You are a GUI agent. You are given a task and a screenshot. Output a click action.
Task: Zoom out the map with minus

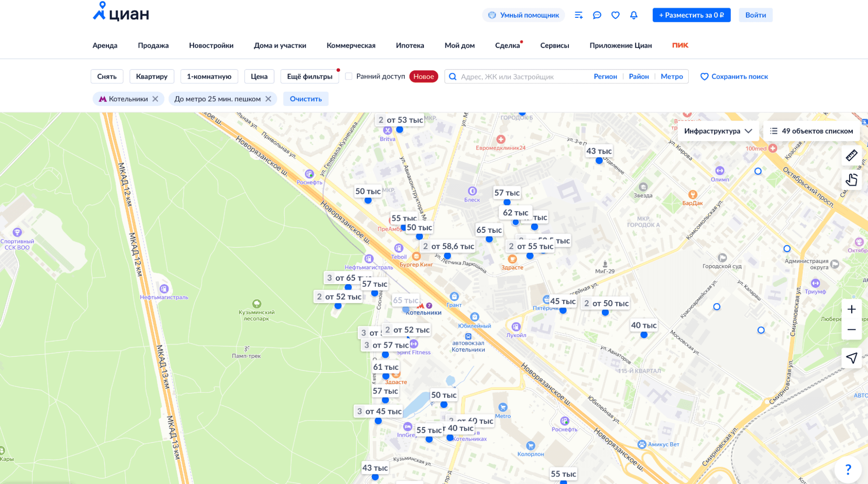851,330
